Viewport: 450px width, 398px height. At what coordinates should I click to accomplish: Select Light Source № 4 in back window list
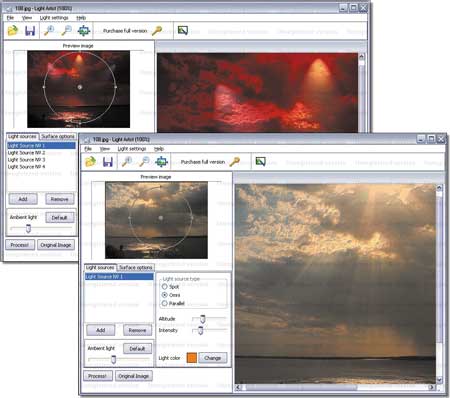[41, 167]
